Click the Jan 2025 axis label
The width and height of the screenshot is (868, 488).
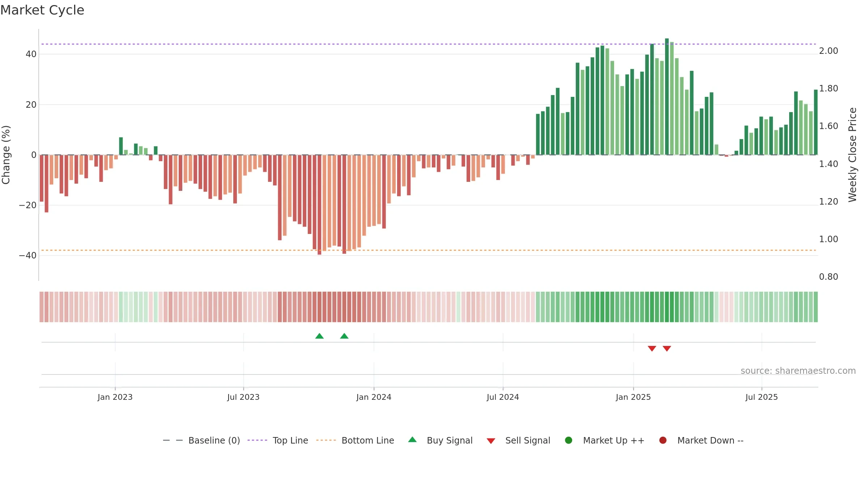tap(633, 397)
